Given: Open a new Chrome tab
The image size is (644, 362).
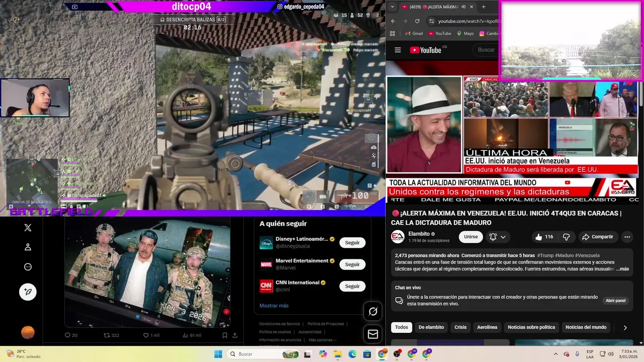Looking at the screenshot, I should [x=484, y=7].
